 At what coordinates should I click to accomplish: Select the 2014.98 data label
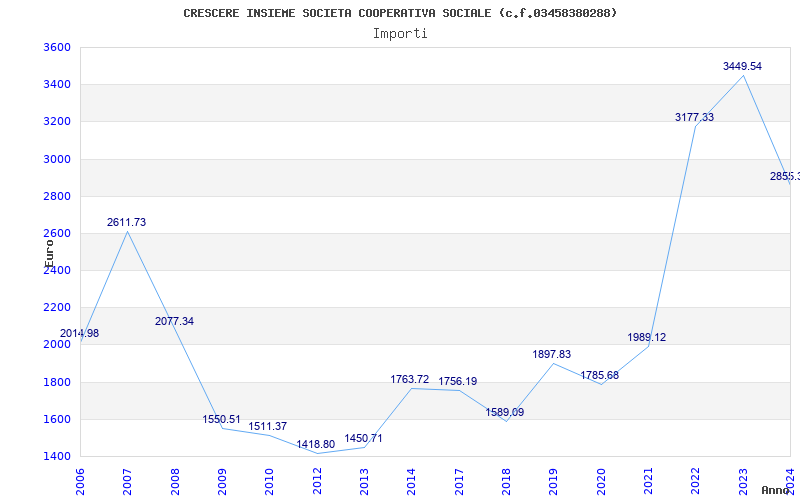[79, 333]
